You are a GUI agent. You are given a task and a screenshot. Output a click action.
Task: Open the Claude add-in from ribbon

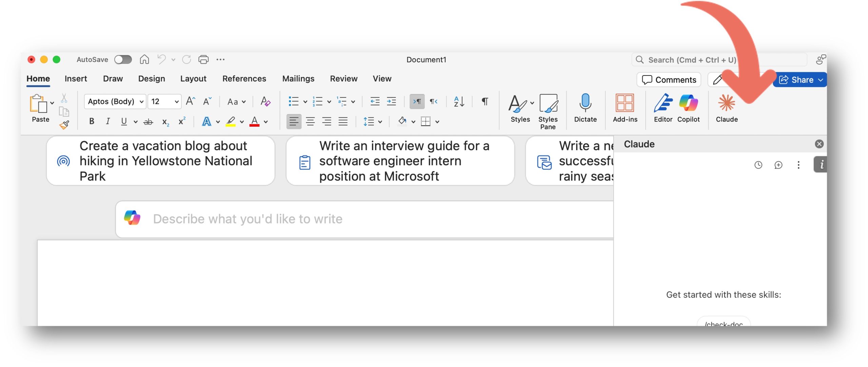pyautogui.click(x=726, y=108)
